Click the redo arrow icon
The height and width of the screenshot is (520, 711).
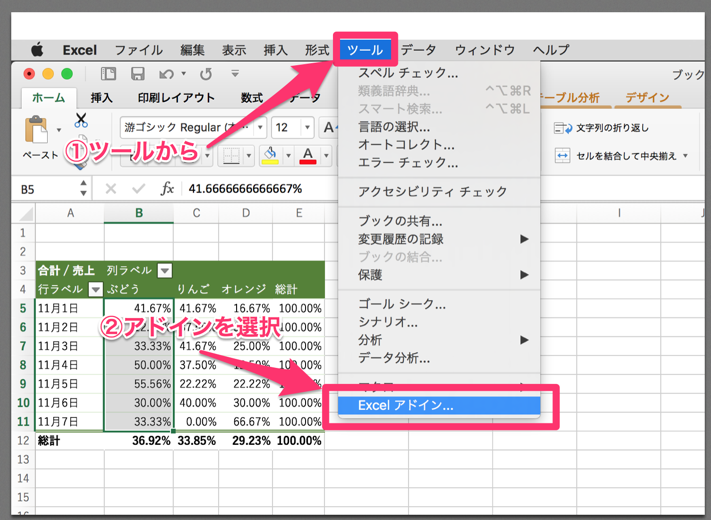click(x=206, y=74)
